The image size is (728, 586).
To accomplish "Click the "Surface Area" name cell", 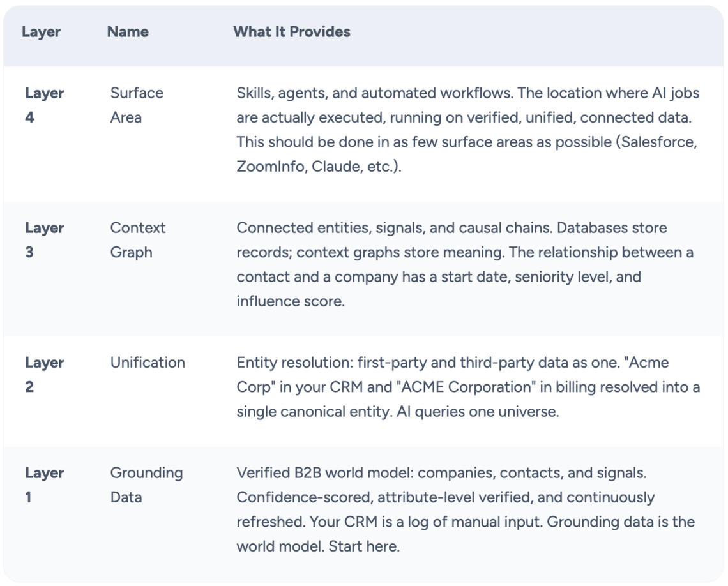I will [136, 105].
